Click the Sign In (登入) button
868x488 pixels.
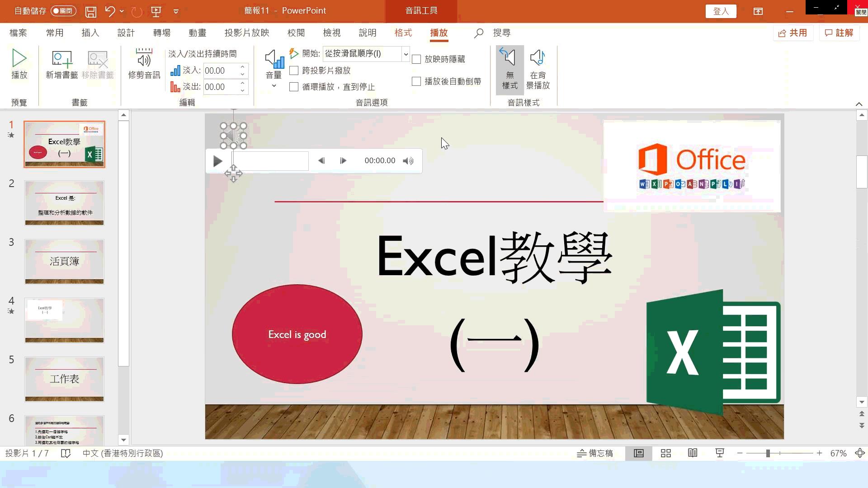[x=721, y=11]
